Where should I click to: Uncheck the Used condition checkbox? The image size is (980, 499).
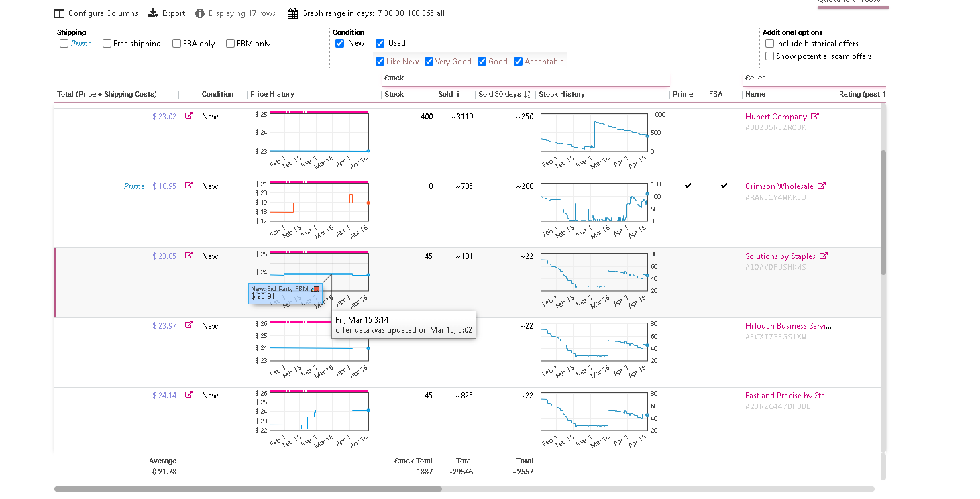(380, 43)
